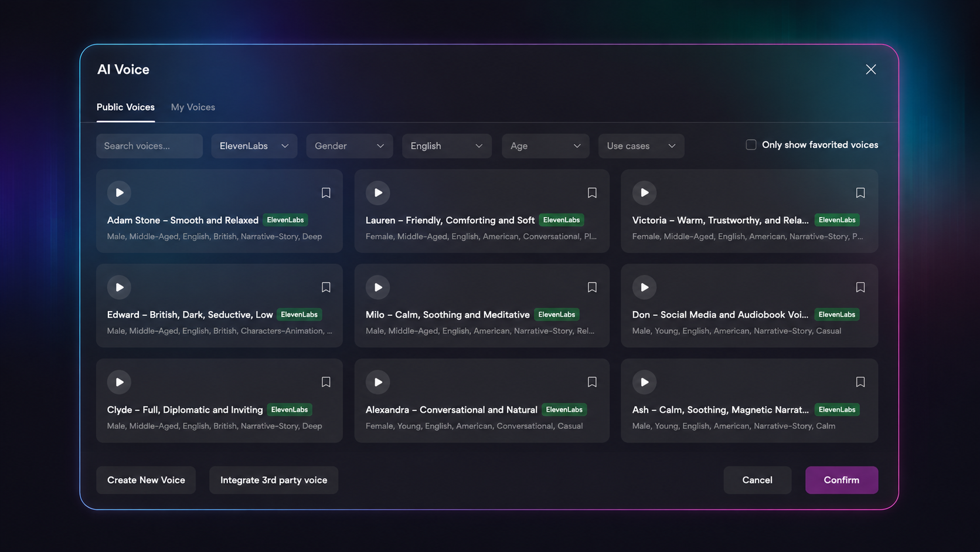Click the ElevenLabs badge on Milo
This screenshot has height=552, width=980.
click(x=557, y=314)
